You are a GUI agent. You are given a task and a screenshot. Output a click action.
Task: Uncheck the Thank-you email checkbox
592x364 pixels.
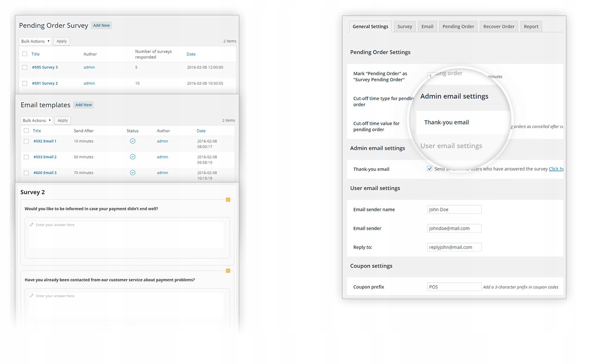[429, 169]
